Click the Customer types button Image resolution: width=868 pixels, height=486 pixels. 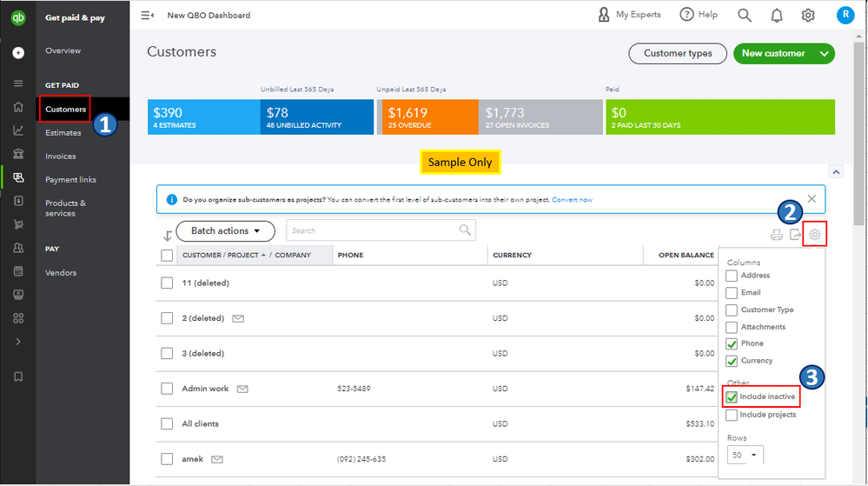coord(678,54)
